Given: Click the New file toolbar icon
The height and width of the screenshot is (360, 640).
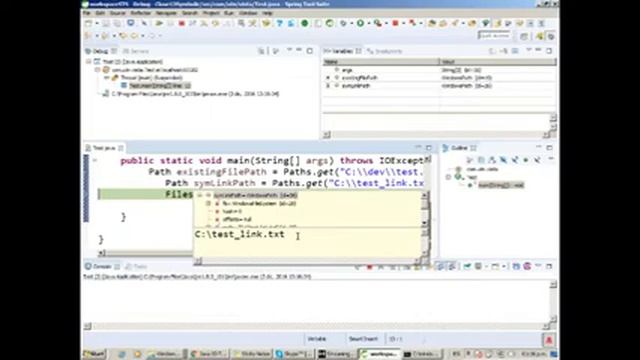Looking at the screenshot, I should (89, 24).
